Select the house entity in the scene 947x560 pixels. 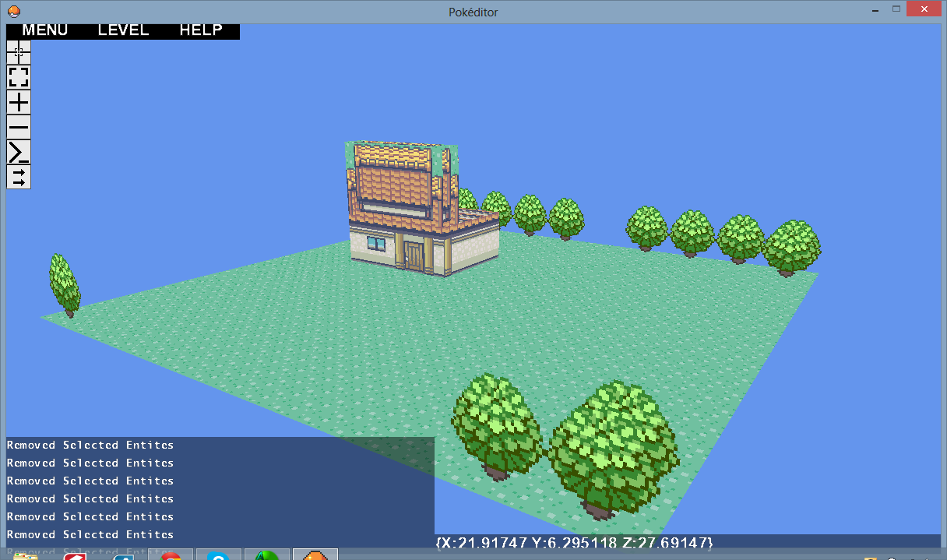421,209
